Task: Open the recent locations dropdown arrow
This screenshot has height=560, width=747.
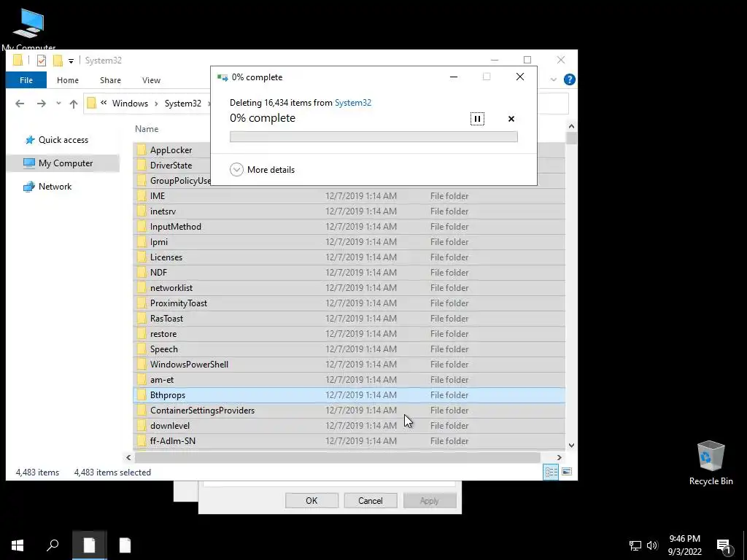Action: tap(58, 104)
